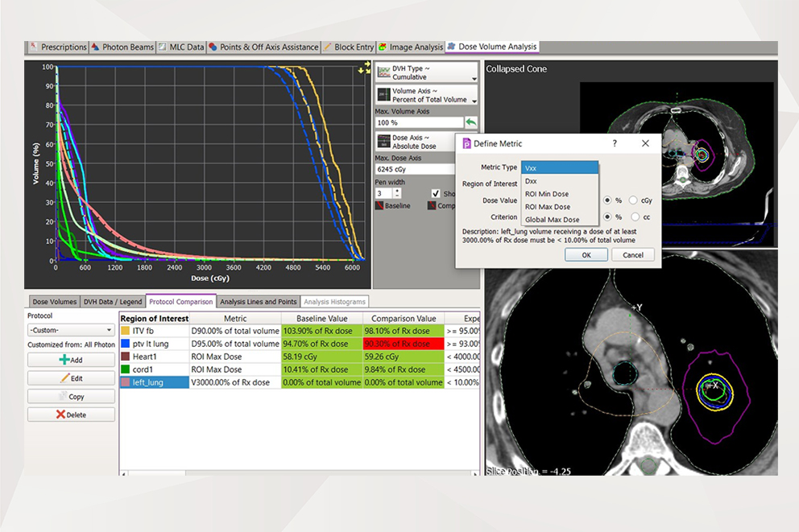This screenshot has width=799, height=532.
Task: Open the DVH Data / Legend tab
Action: click(x=113, y=302)
